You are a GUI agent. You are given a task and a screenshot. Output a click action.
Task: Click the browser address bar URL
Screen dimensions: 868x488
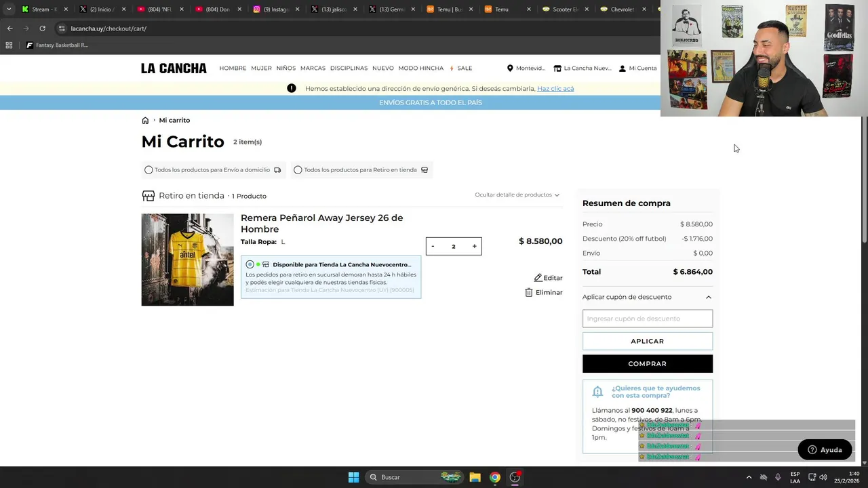pos(108,28)
